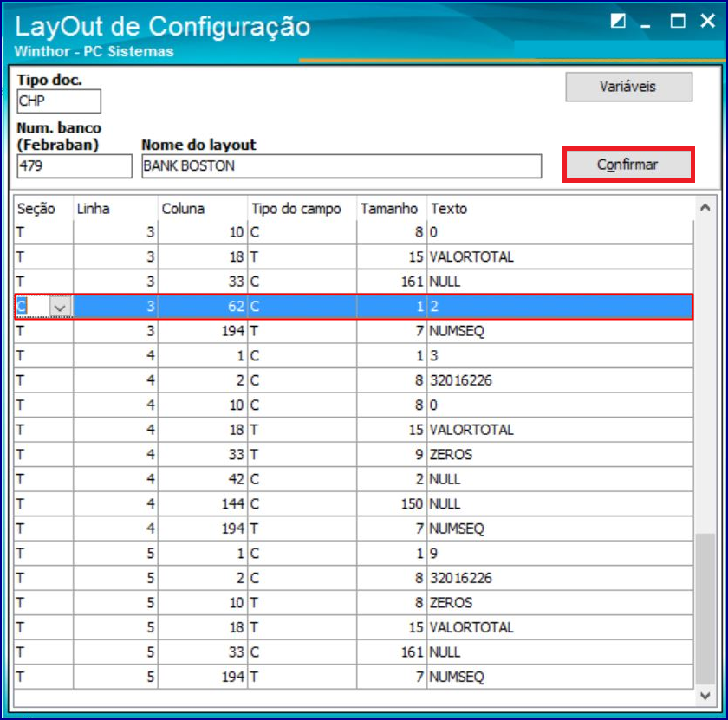Select NUMSEQ text cell in linha 4
Image resolution: width=728 pixels, height=720 pixels.
click(560, 529)
